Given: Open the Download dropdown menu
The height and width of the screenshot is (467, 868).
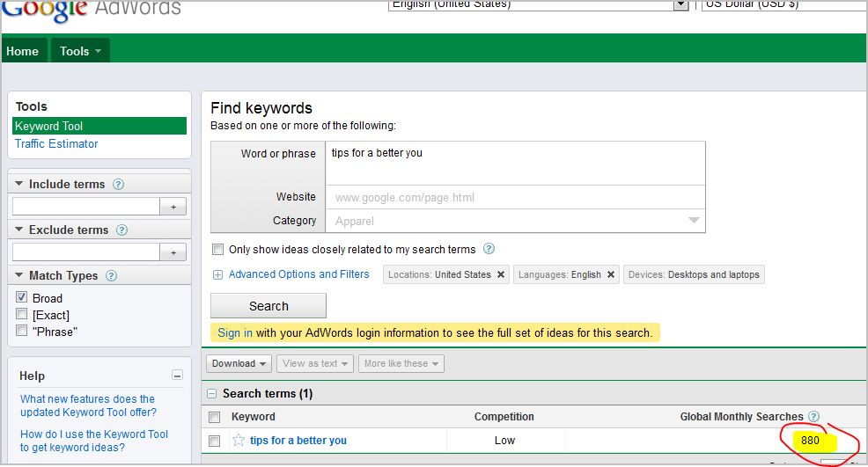Looking at the screenshot, I should click(x=239, y=363).
